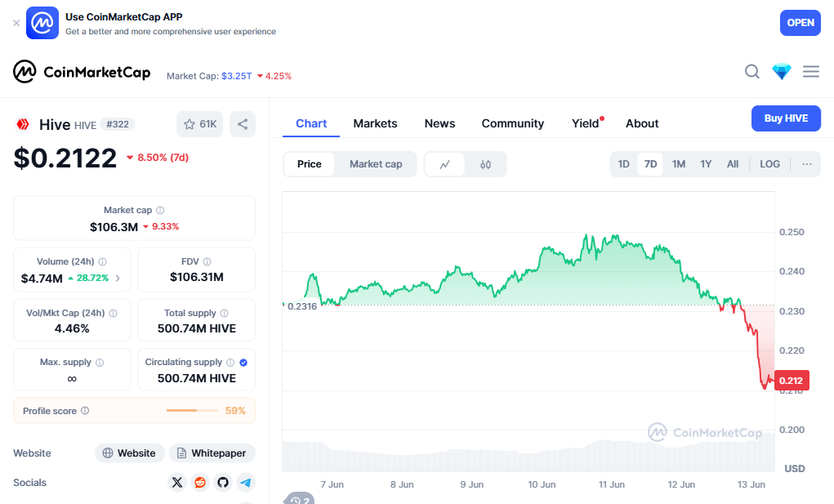Screen dimensions: 834x504
Task: Open the Reddit social link
Action: [x=200, y=483]
